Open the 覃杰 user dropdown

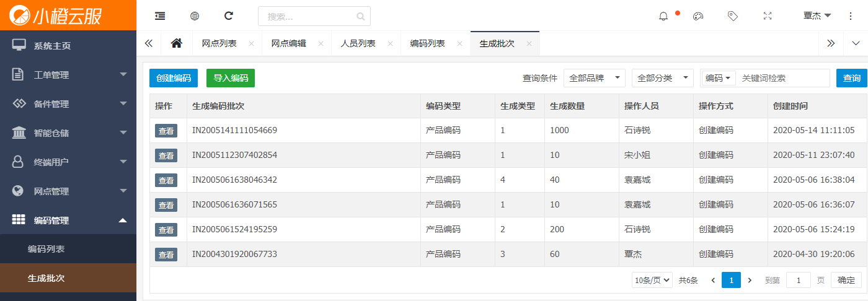tap(817, 16)
